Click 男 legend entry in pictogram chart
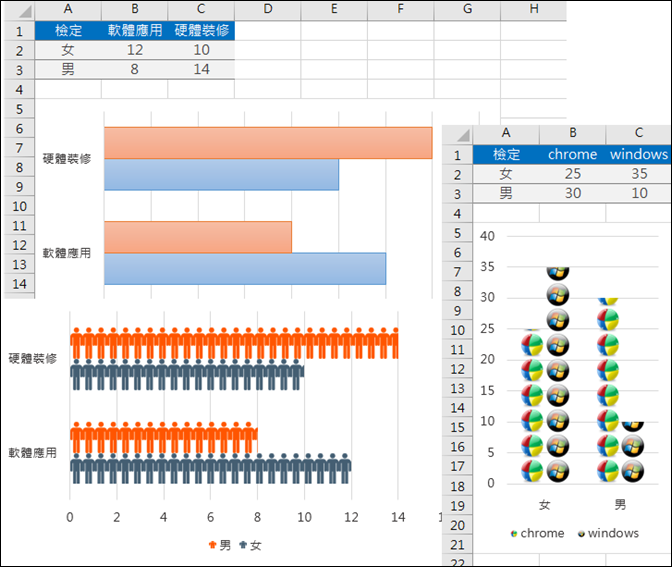The image size is (672, 567). click(220, 545)
